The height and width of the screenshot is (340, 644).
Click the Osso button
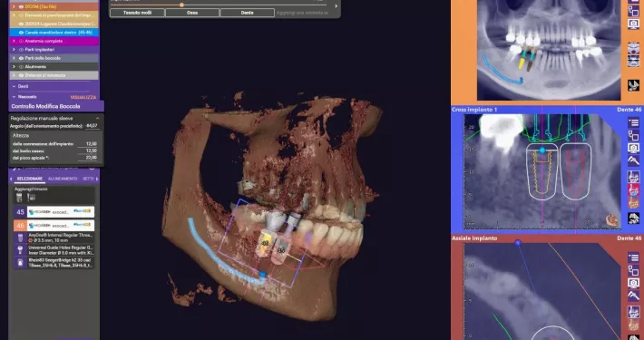click(192, 13)
